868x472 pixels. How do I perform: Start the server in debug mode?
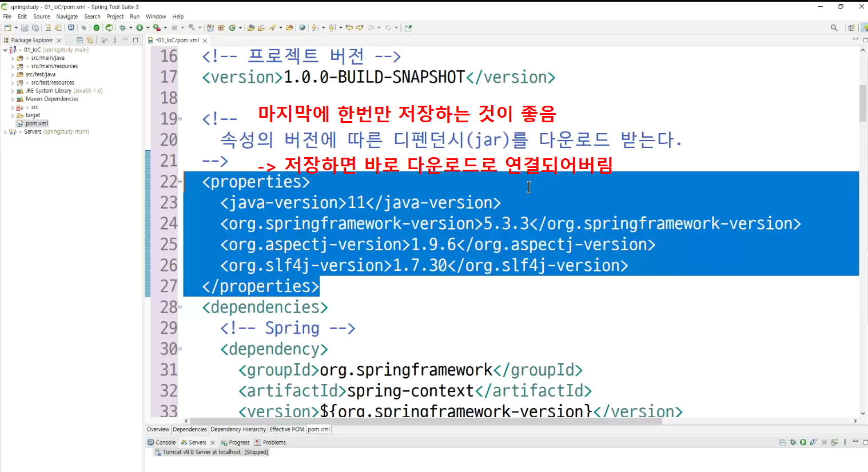coord(793,442)
